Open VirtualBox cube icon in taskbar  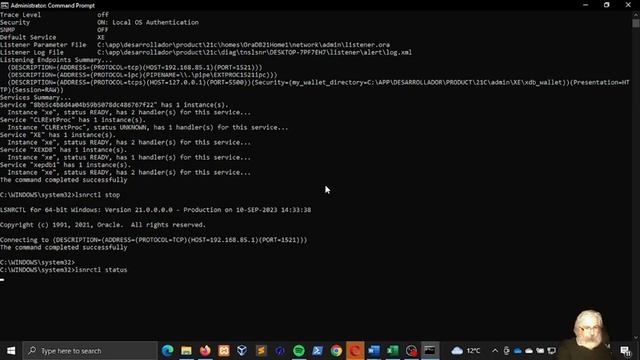tap(242, 351)
